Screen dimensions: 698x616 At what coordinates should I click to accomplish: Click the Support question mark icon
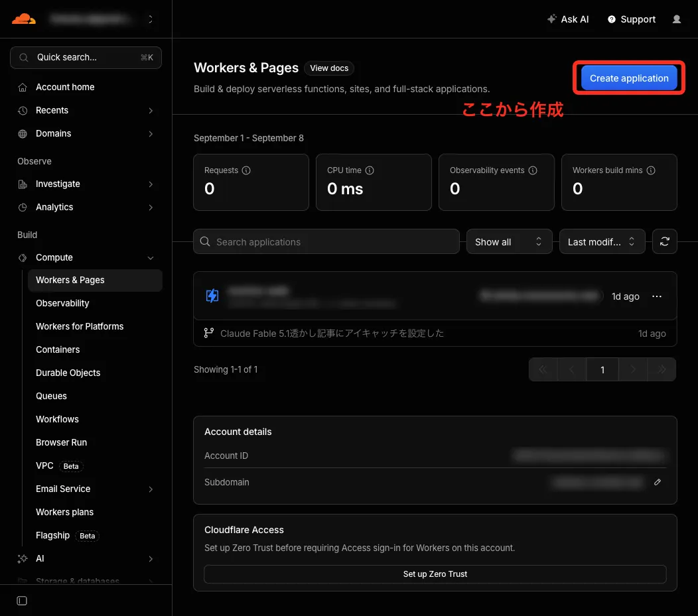tap(612, 19)
